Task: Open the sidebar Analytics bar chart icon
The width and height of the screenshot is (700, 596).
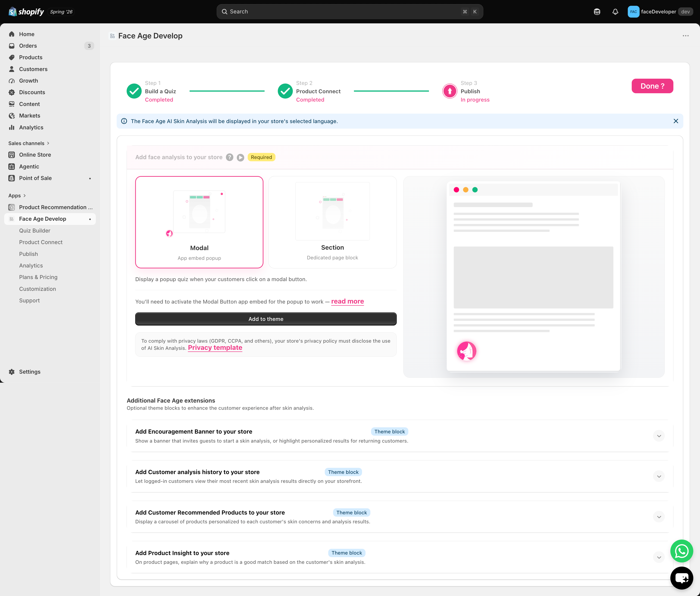Action: [x=12, y=127]
